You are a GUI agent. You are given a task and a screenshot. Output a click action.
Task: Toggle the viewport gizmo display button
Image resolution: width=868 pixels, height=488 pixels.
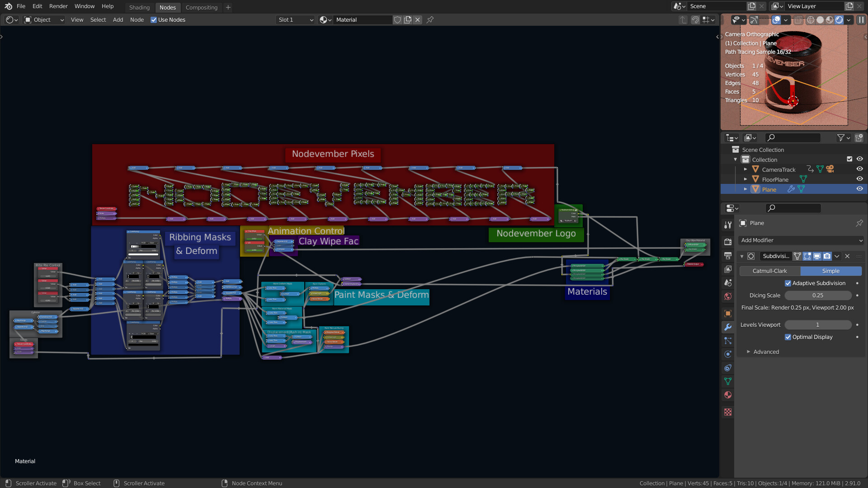(754, 20)
